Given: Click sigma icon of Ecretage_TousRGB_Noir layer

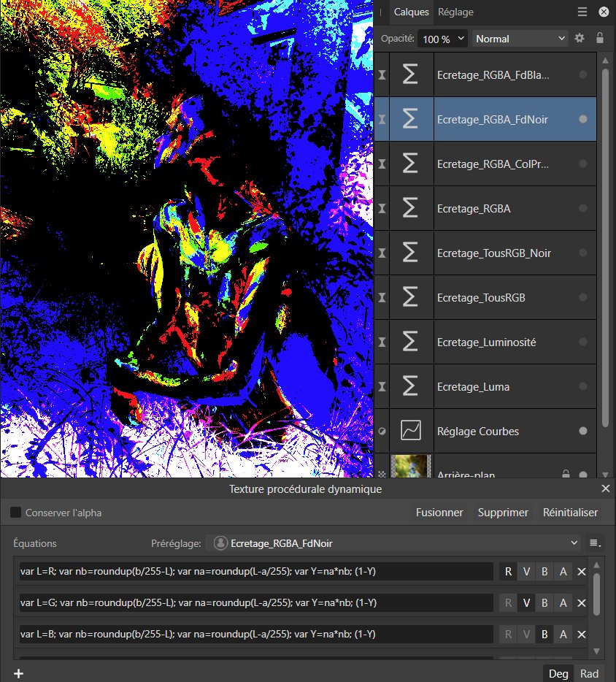Looking at the screenshot, I should click(410, 253).
